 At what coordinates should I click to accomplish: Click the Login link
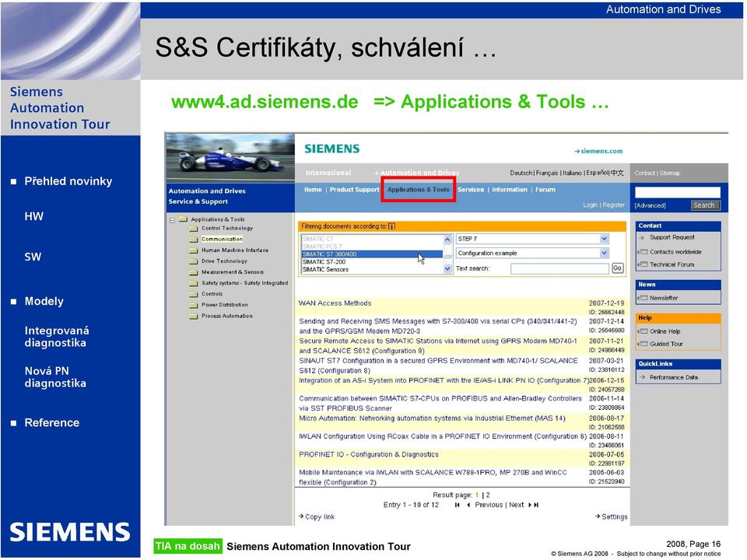(591, 205)
